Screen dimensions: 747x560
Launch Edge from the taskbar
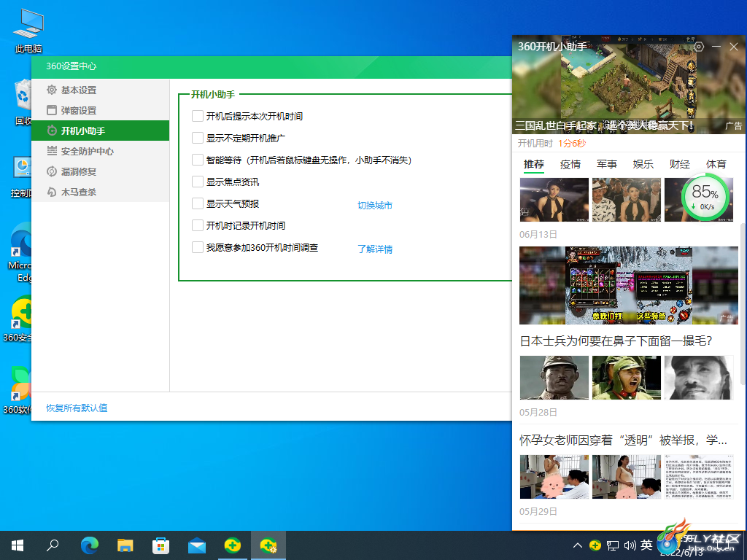pyautogui.click(x=90, y=545)
